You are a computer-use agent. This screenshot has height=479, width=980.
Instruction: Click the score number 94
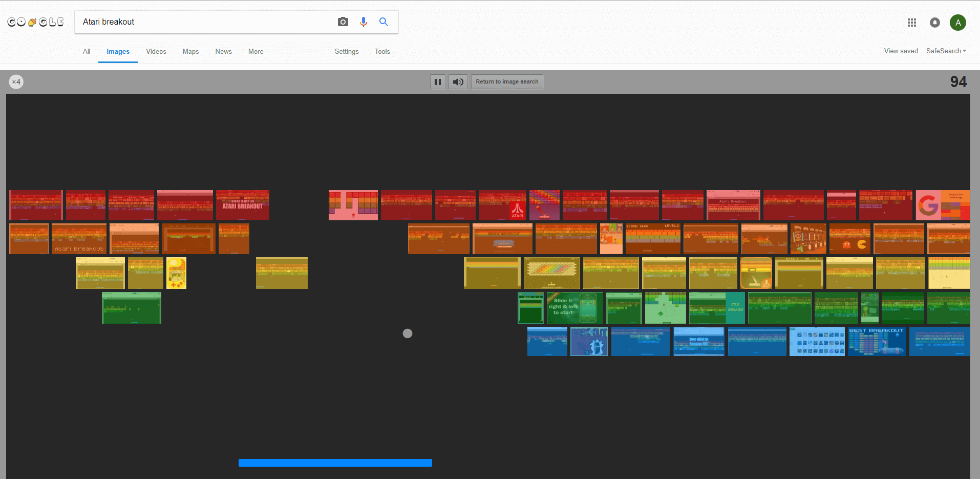pyautogui.click(x=958, y=82)
